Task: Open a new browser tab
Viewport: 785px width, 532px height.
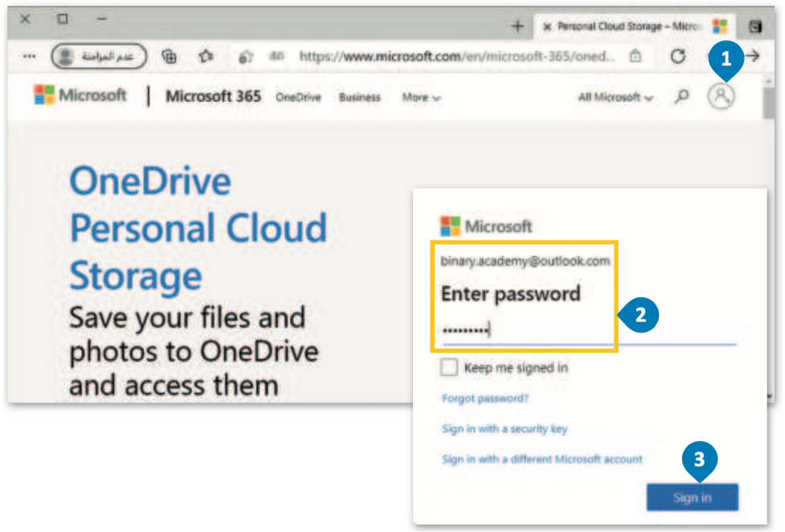Action: click(517, 26)
